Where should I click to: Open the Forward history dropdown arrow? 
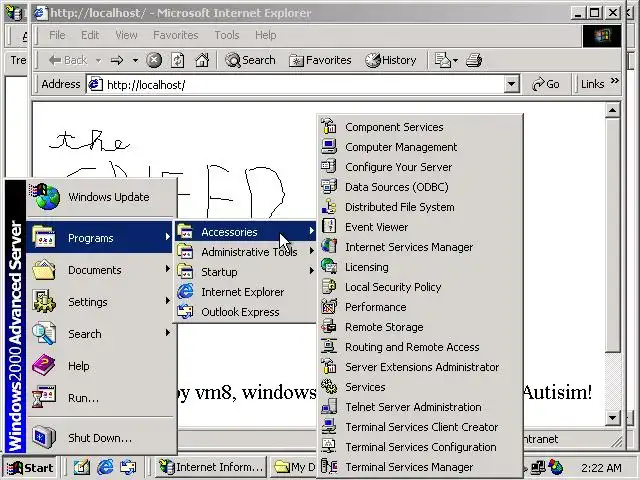click(x=135, y=60)
